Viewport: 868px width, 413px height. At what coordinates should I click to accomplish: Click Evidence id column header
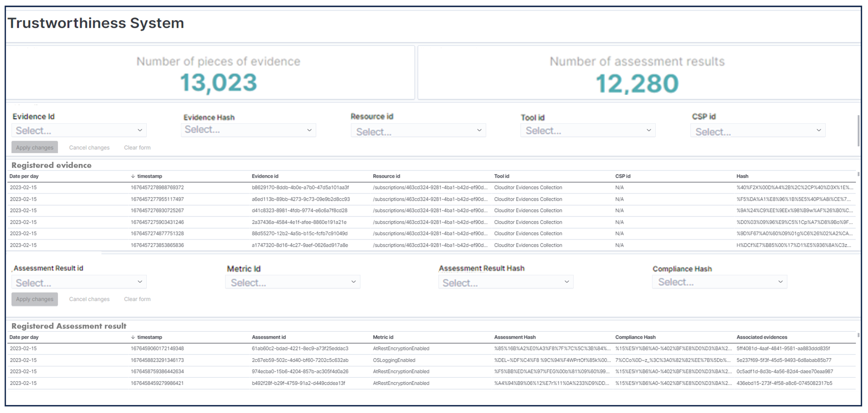coord(265,176)
